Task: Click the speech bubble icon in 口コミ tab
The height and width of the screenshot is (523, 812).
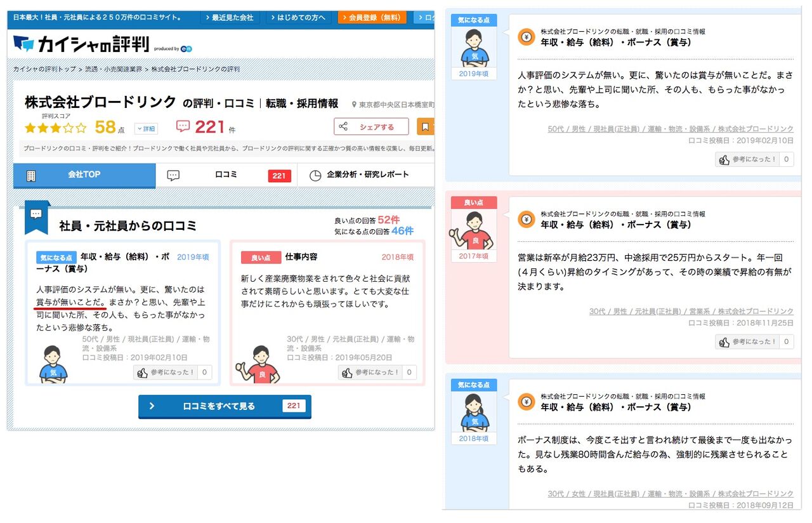Action: 173,176
